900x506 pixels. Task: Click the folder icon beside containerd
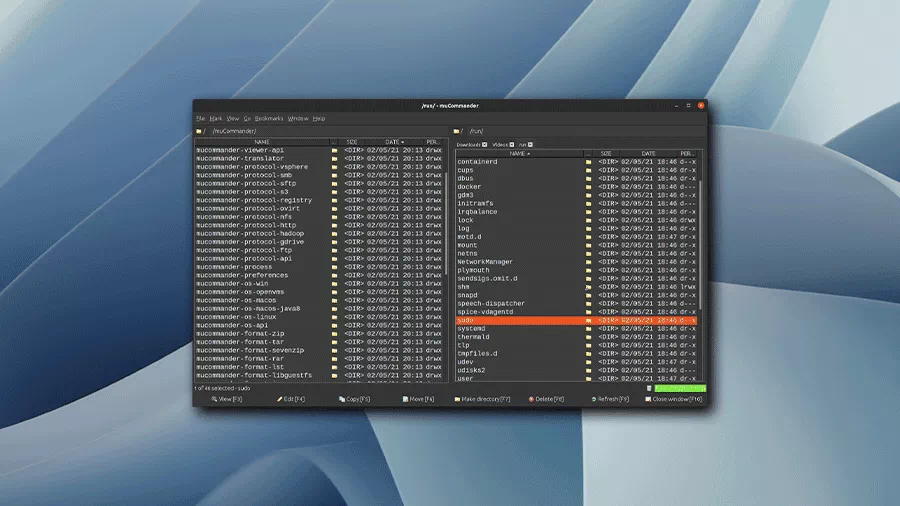click(588, 162)
